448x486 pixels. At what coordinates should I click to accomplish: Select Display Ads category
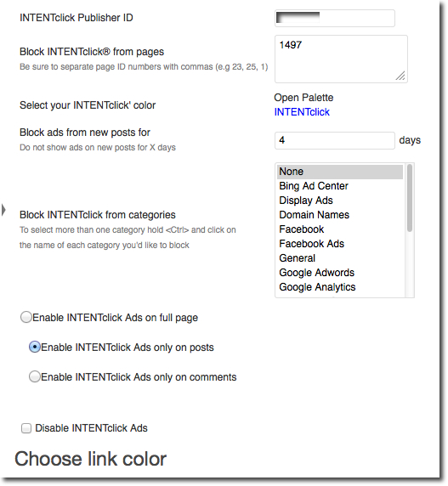coord(340,201)
